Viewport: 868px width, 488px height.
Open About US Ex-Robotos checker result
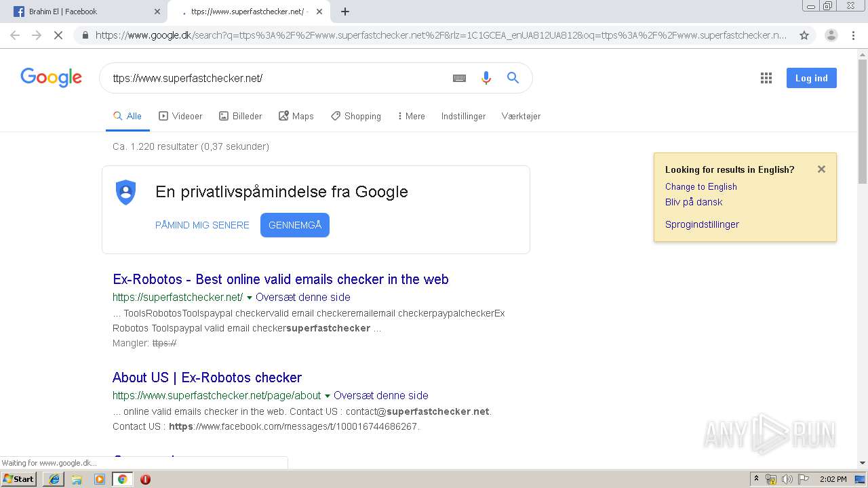coord(207,378)
